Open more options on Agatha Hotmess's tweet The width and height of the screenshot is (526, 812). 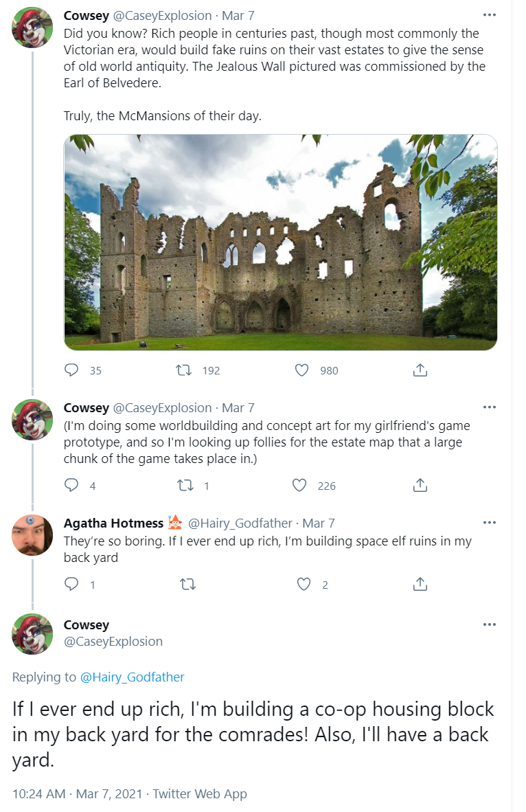(x=489, y=523)
